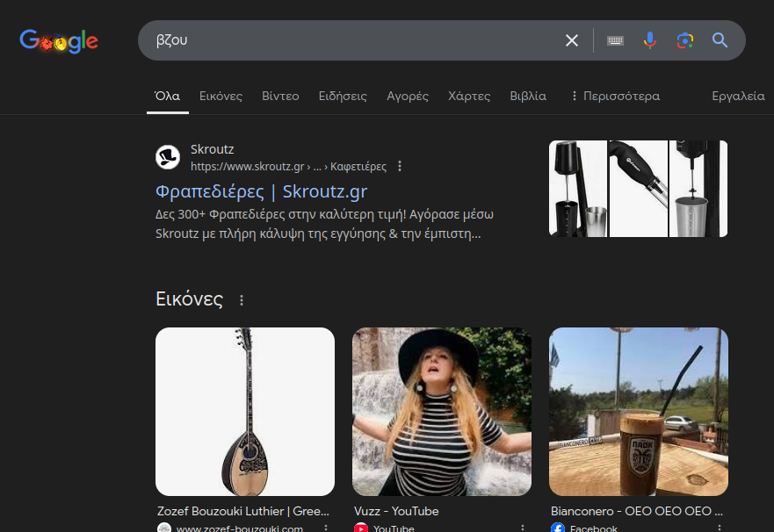Click the Skroutz result description snippet
Viewport: 774px width, 532px height.
tap(324, 224)
